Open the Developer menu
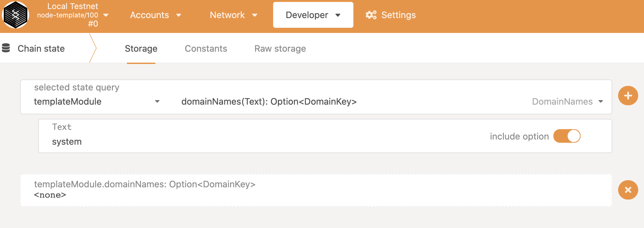 (x=313, y=15)
